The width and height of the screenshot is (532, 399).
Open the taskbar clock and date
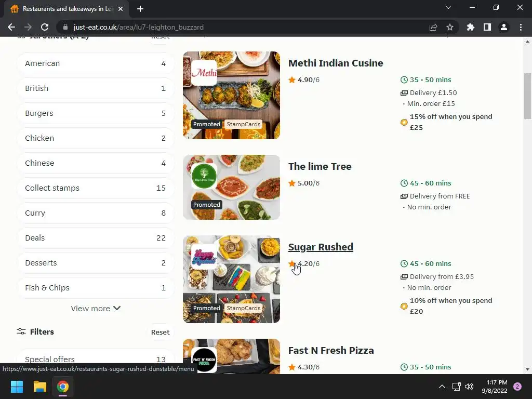[x=495, y=387]
